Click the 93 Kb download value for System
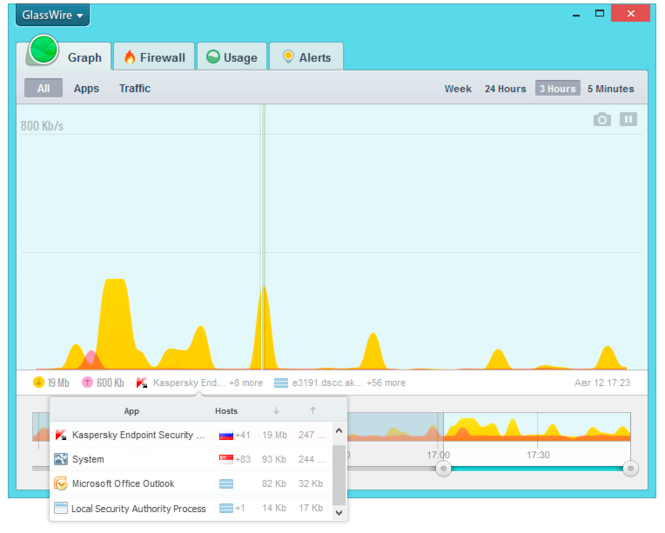Viewport: 665px width, 533px height. [274, 459]
